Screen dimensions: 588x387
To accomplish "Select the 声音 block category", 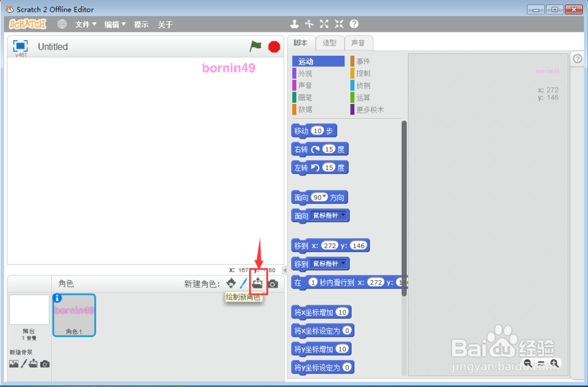I will [318, 85].
